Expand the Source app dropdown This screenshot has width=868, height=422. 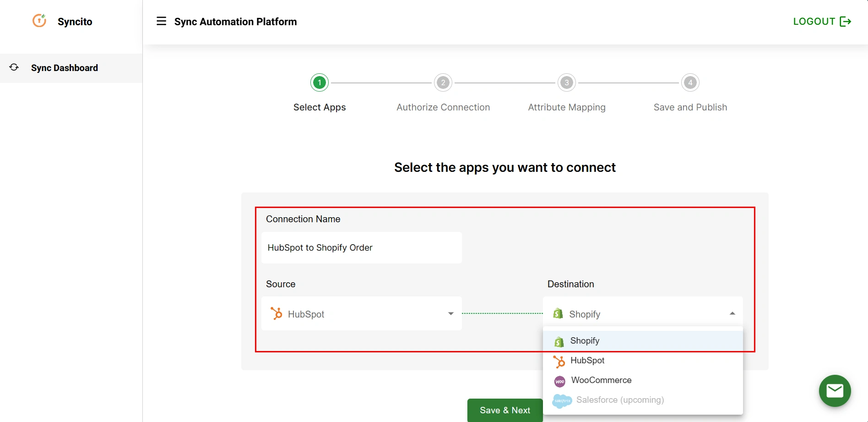tap(450, 313)
